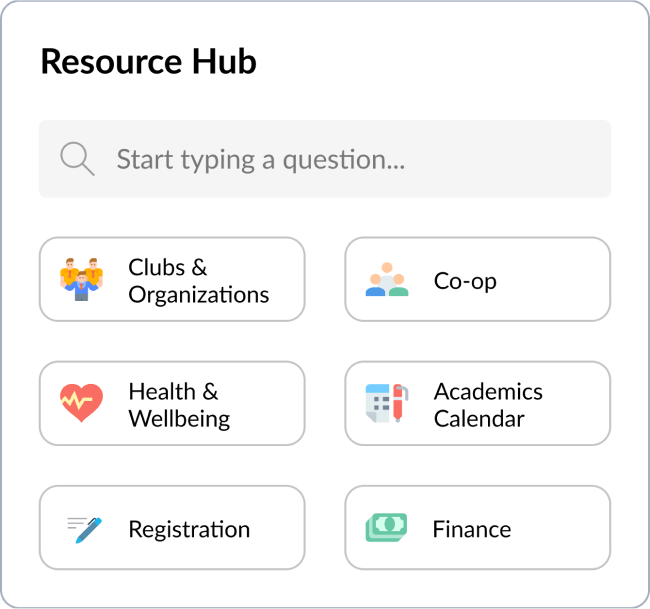
Task: Focus the 'Start typing a question' search field
Action: click(x=340, y=159)
